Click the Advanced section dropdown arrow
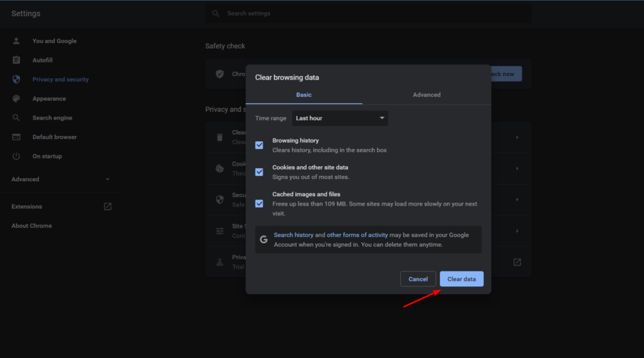This screenshot has width=644, height=358. tap(107, 180)
